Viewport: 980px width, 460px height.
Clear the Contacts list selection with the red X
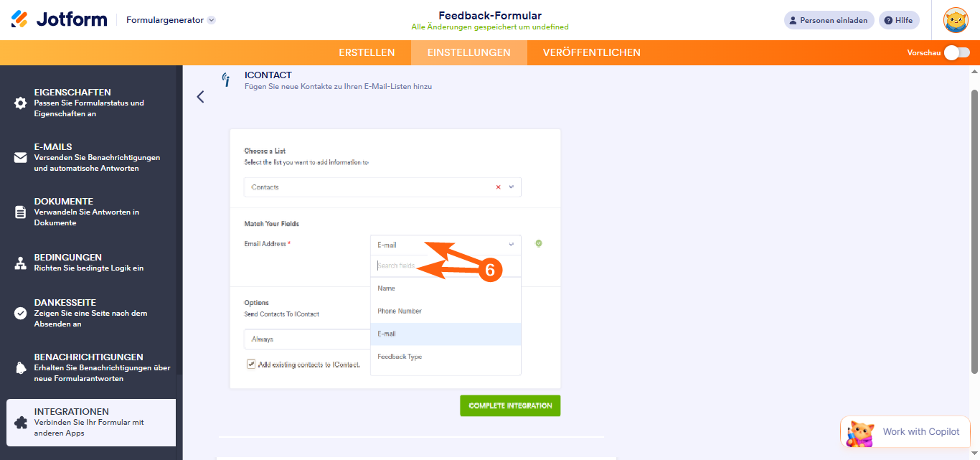(x=498, y=187)
